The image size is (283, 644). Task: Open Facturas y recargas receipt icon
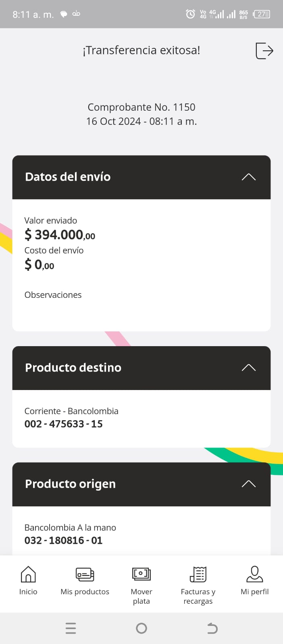pyautogui.click(x=198, y=574)
